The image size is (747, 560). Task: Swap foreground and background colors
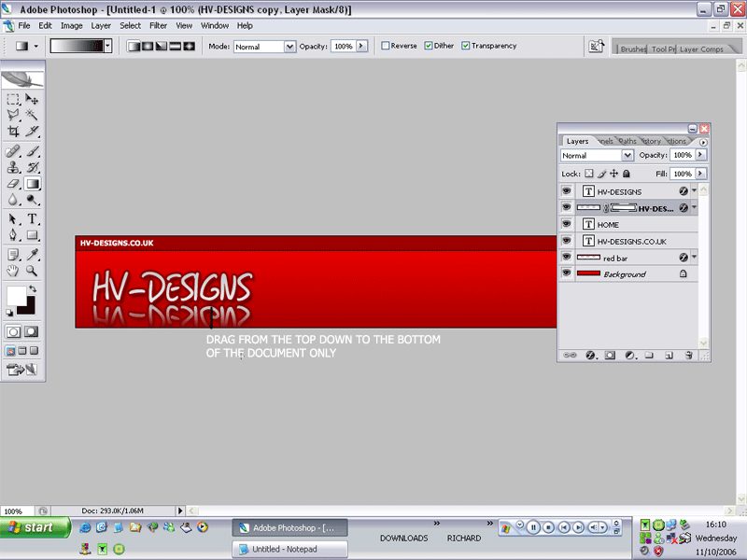point(33,289)
